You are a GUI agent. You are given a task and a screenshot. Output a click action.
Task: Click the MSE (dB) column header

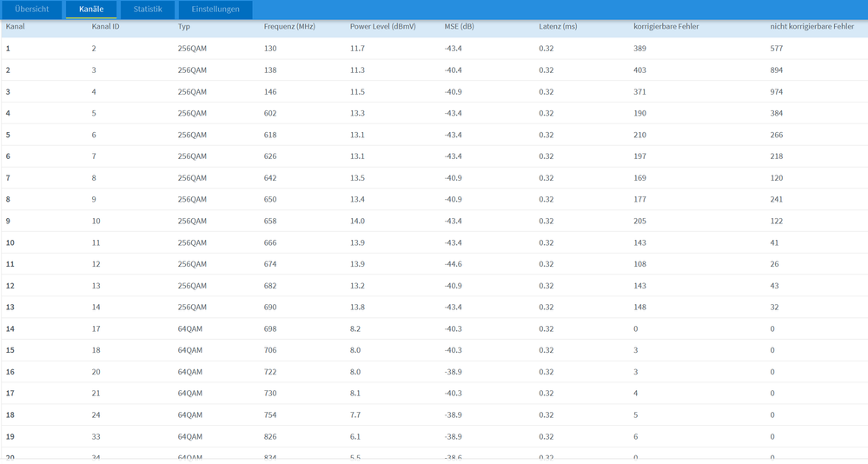pyautogui.click(x=459, y=27)
